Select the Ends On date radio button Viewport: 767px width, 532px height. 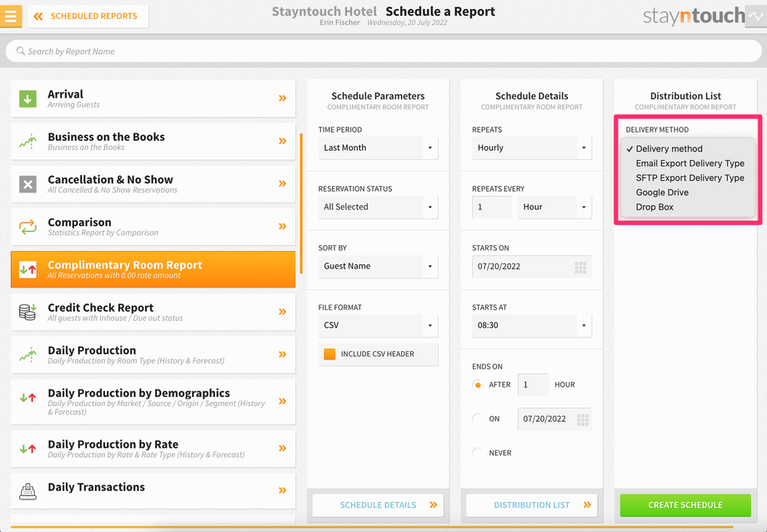click(x=478, y=419)
